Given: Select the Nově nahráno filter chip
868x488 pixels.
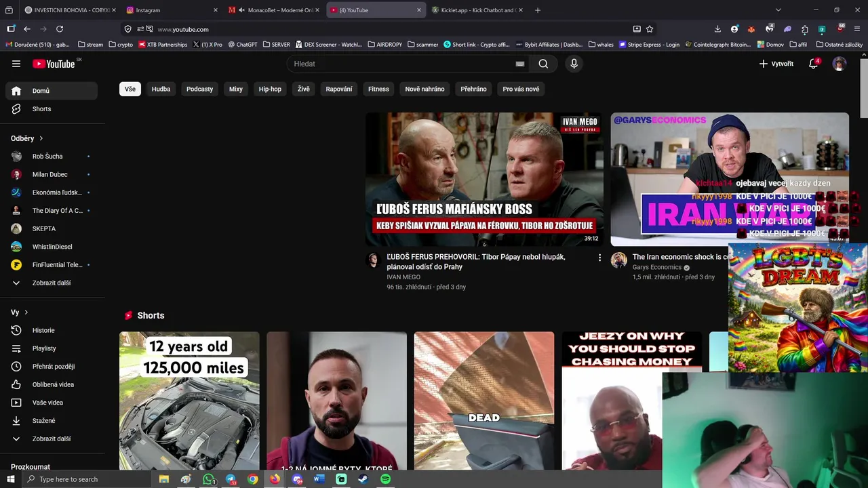Looking at the screenshot, I should (x=425, y=89).
